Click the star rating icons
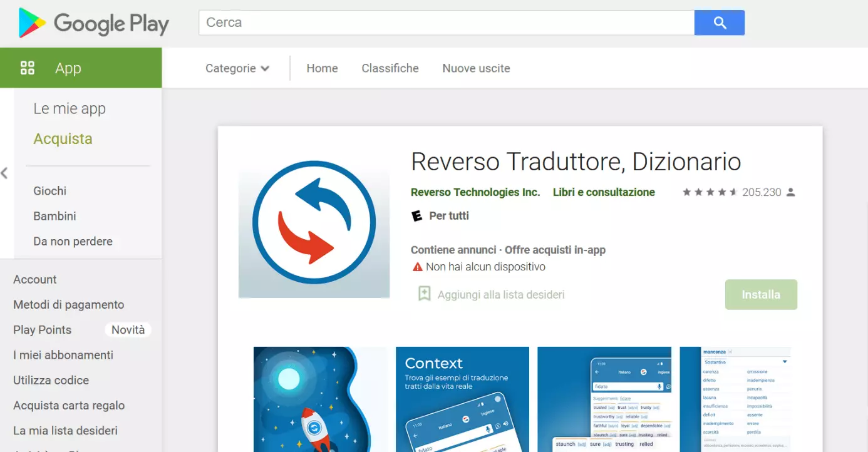 (710, 192)
